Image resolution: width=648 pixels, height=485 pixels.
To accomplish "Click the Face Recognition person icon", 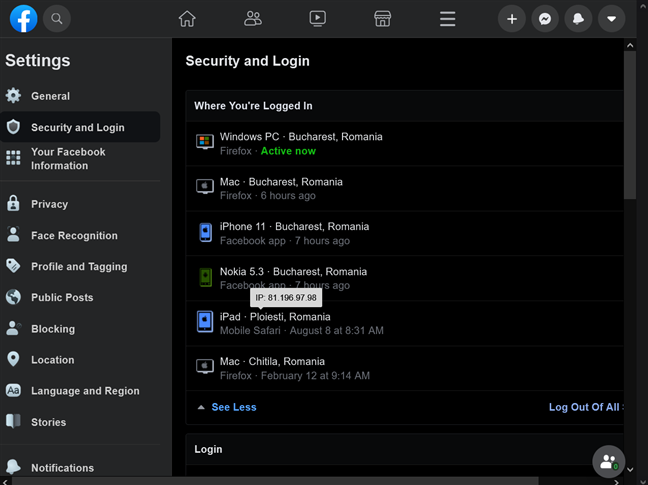I will 13,235.
